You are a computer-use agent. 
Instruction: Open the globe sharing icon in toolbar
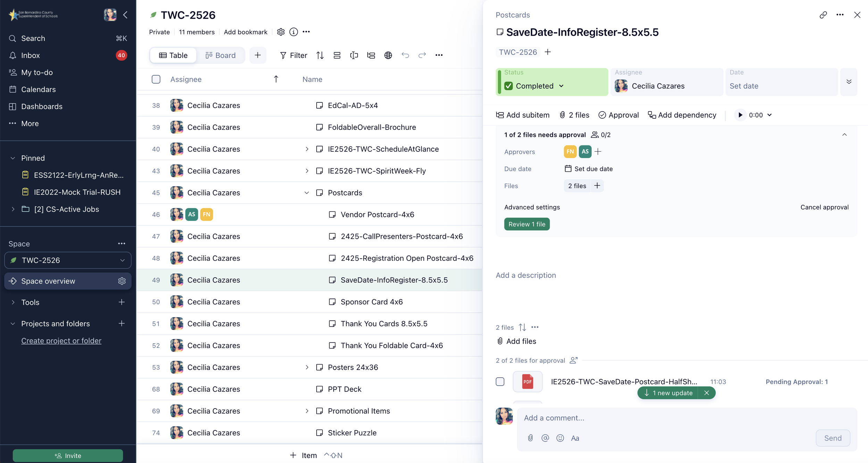[x=388, y=55]
